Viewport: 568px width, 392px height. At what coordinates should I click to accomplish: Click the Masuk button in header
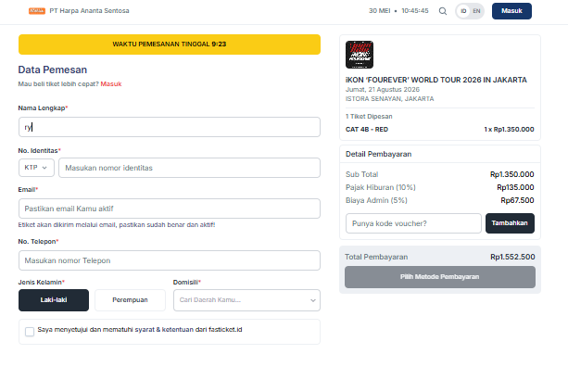[x=511, y=11]
